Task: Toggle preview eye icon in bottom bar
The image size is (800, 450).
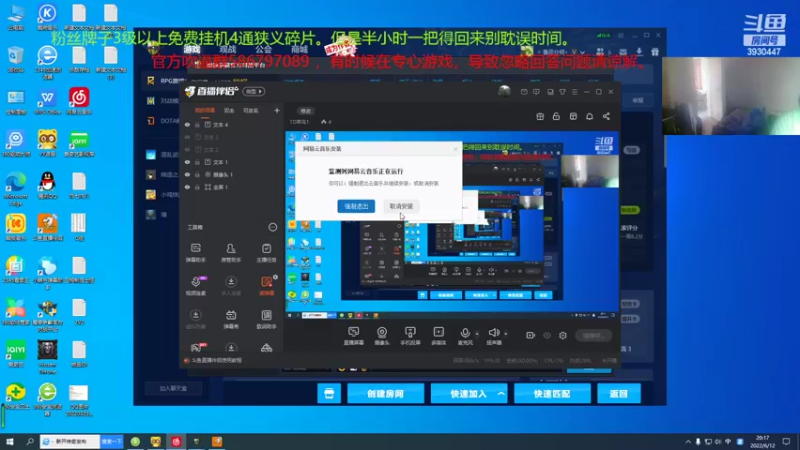Action: 546,335
